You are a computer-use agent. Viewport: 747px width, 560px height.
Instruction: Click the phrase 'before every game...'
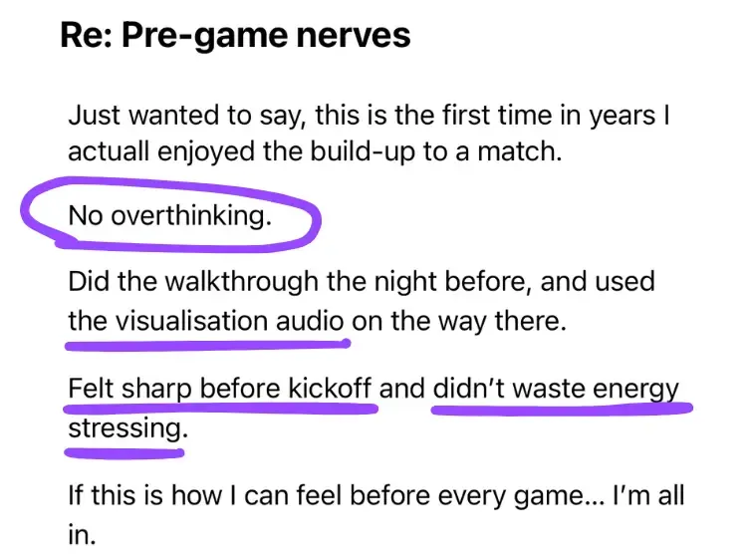477,495
